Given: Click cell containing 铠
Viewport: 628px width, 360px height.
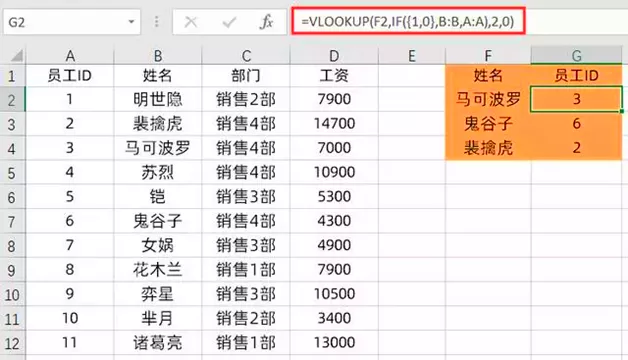Looking at the screenshot, I should pos(158,197).
